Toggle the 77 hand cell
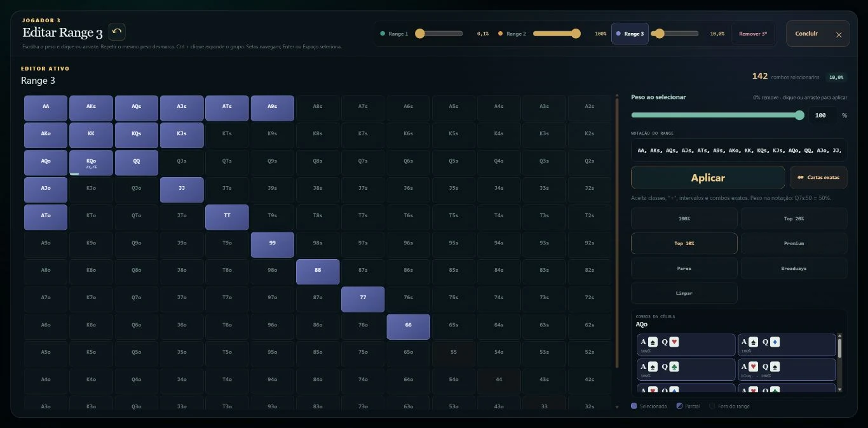This screenshot has width=868, height=428. click(x=363, y=299)
